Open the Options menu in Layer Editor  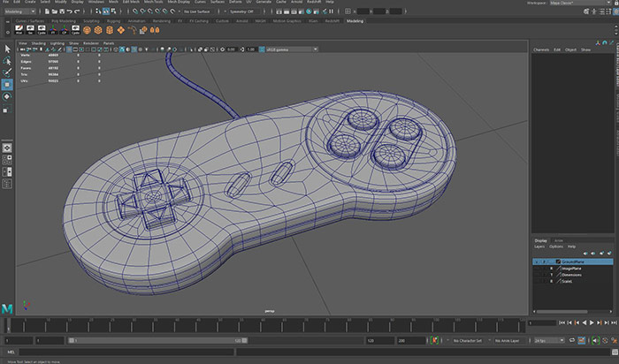pyautogui.click(x=556, y=246)
